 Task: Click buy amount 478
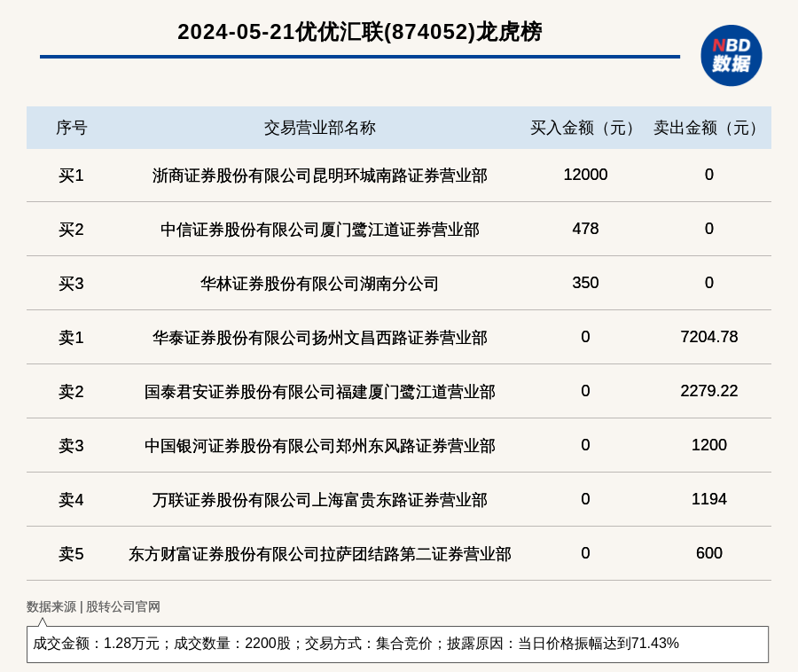[x=585, y=229]
